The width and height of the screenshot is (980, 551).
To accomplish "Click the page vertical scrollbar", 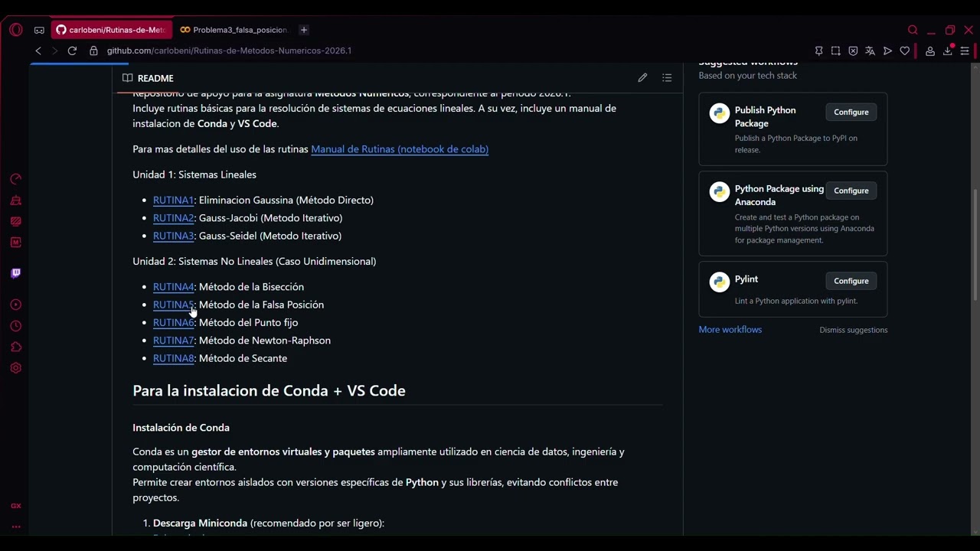I will coord(975,245).
